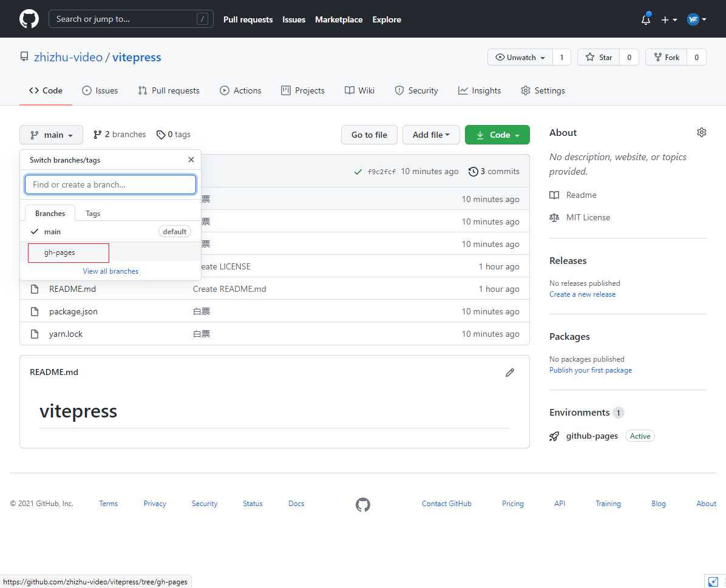
Task: Open the zhizhu-video owner link
Action: (x=68, y=58)
